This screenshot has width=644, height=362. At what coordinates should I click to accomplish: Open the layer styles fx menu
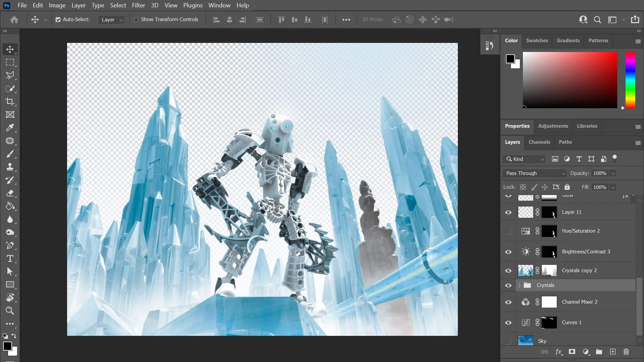pos(558,352)
